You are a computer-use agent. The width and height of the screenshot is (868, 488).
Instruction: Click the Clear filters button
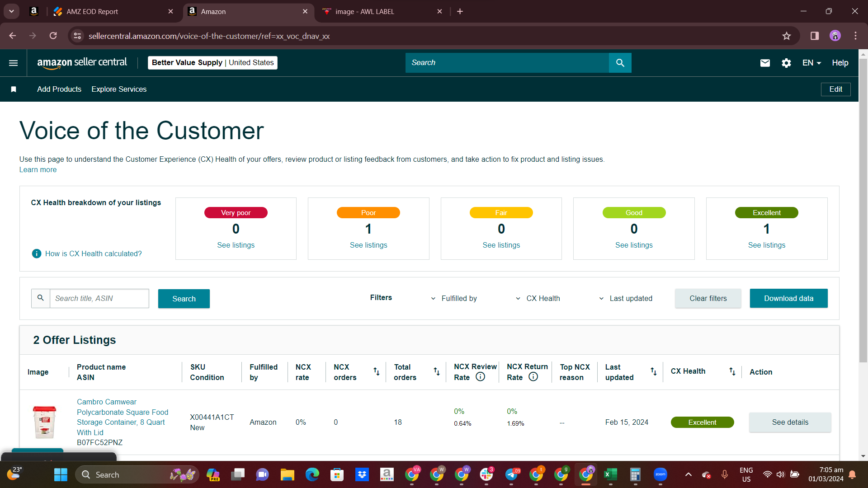tap(708, 298)
